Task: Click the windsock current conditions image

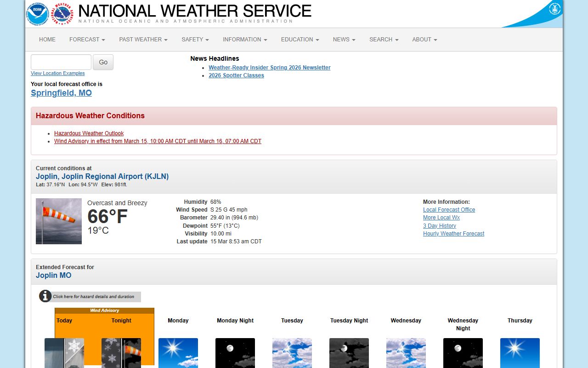Action: click(x=59, y=221)
